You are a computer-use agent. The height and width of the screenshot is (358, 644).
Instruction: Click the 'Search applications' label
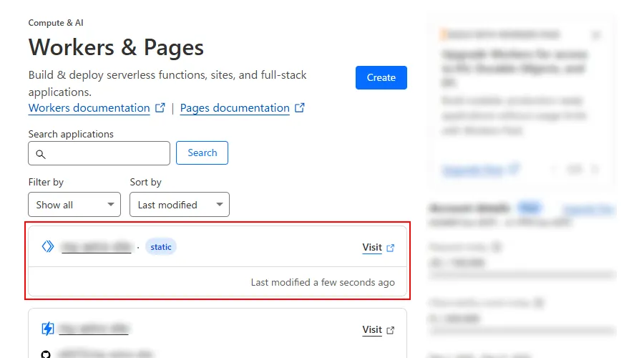click(x=71, y=134)
